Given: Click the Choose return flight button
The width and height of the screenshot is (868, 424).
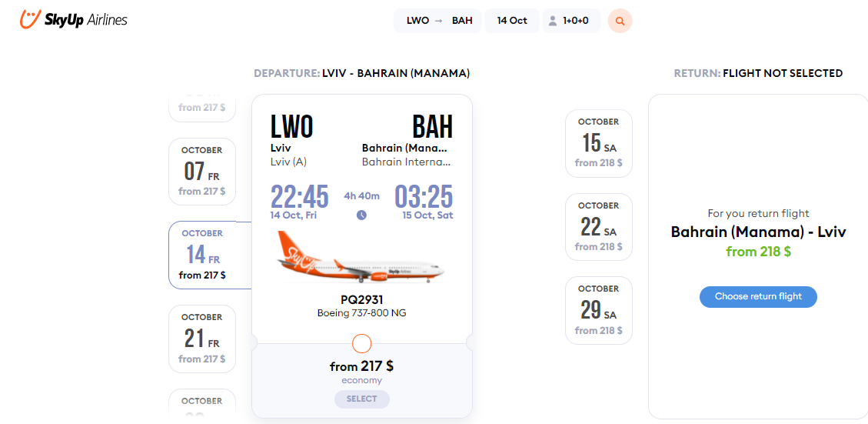Looking at the screenshot, I should click(x=758, y=296).
